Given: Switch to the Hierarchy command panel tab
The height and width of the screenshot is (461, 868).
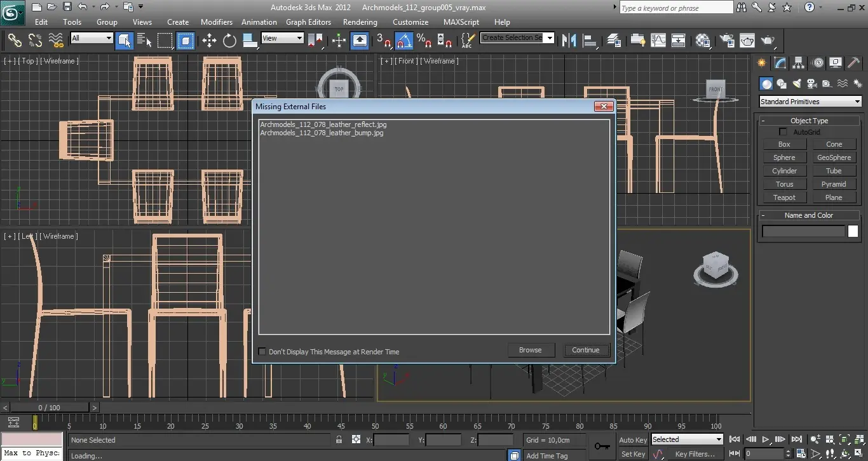Looking at the screenshot, I should click(x=799, y=63).
